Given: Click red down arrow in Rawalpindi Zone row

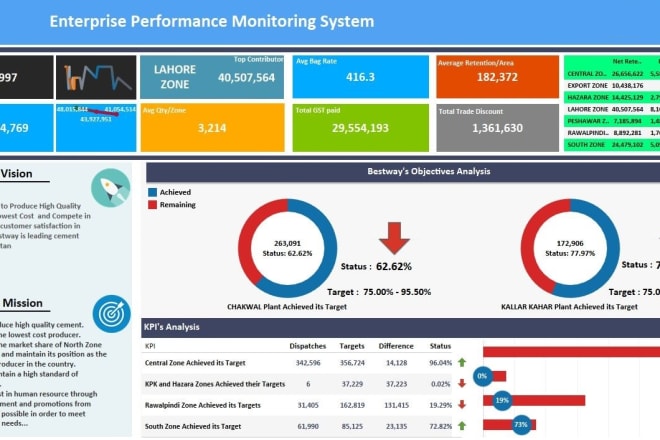Looking at the screenshot, I should (462, 404).
